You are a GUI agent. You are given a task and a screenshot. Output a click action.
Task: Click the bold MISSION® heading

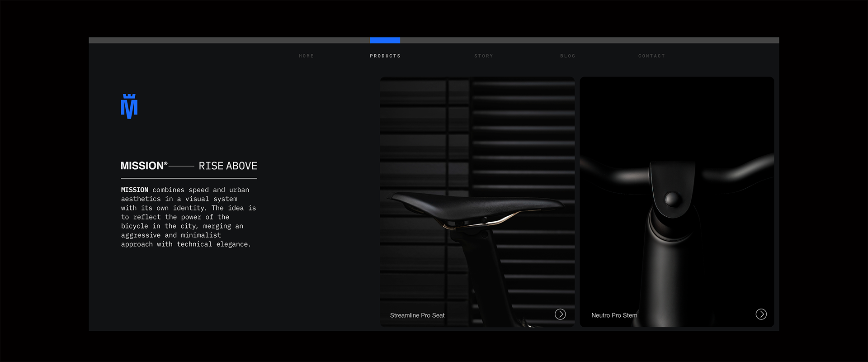pos(144,166)
